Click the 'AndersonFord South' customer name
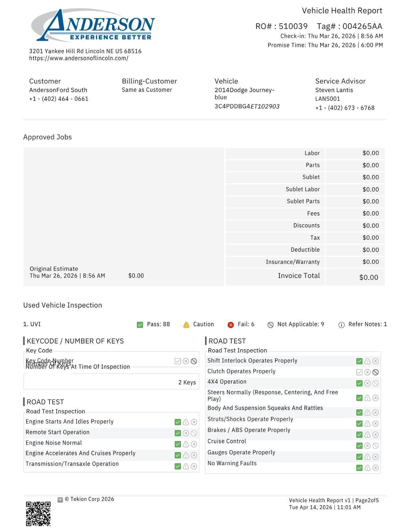This screenshot has width=411, height=532. click(x=58, y=90)
